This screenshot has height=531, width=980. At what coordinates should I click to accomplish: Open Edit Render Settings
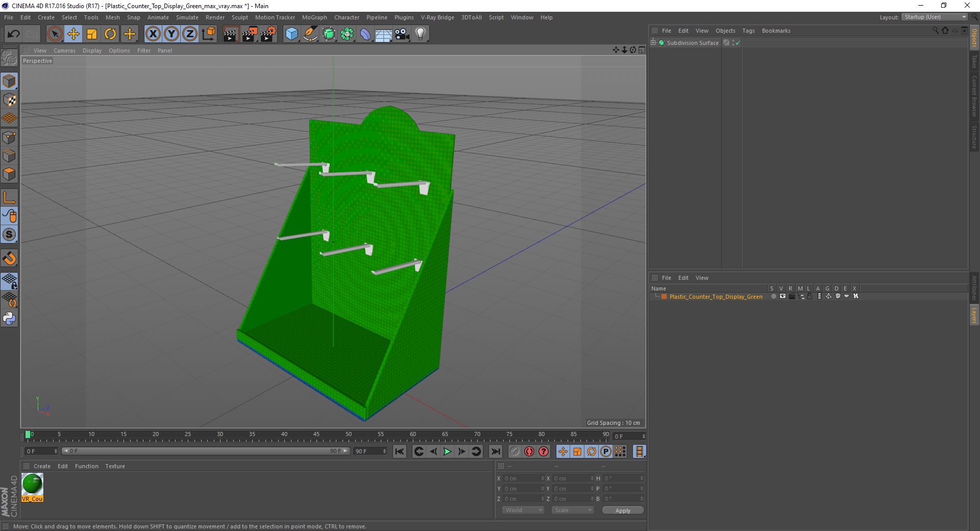(x=268, y=34)
